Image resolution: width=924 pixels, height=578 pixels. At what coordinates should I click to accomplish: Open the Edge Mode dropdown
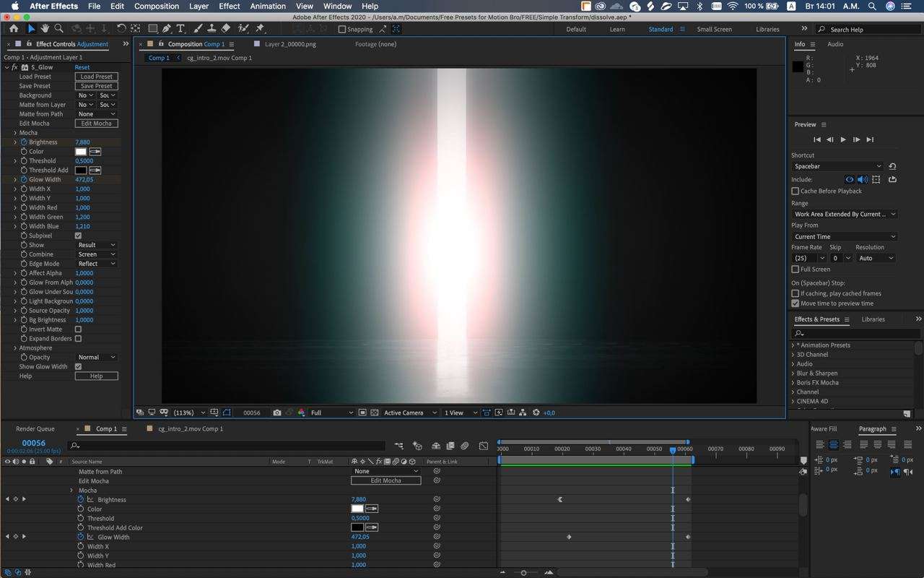[x=97, y=264]
